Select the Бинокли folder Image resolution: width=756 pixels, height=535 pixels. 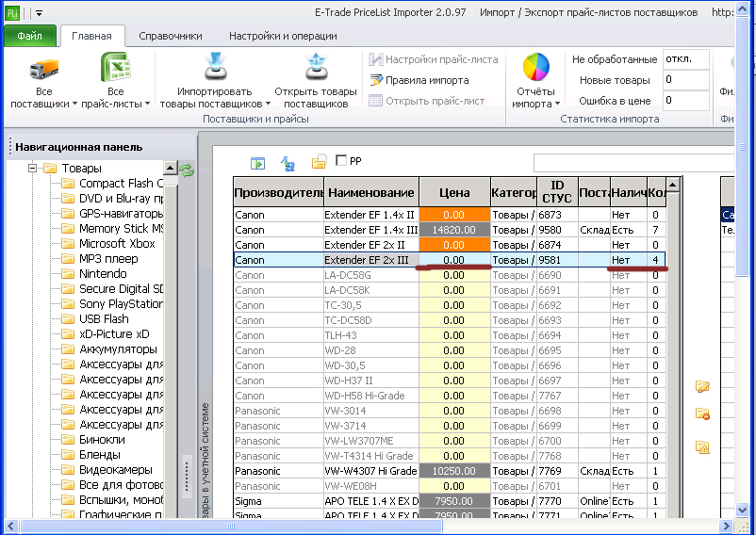(93, 440)
